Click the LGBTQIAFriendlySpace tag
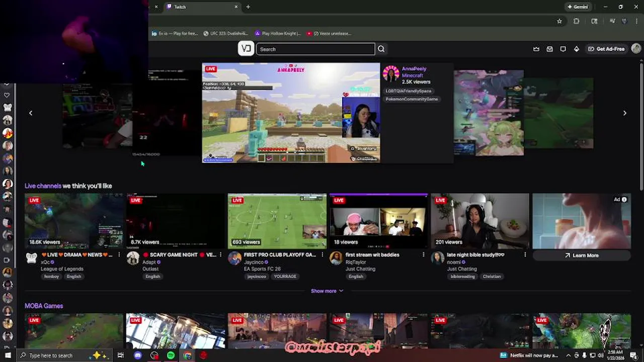This screenshot has width=644, height=362. 409,91
